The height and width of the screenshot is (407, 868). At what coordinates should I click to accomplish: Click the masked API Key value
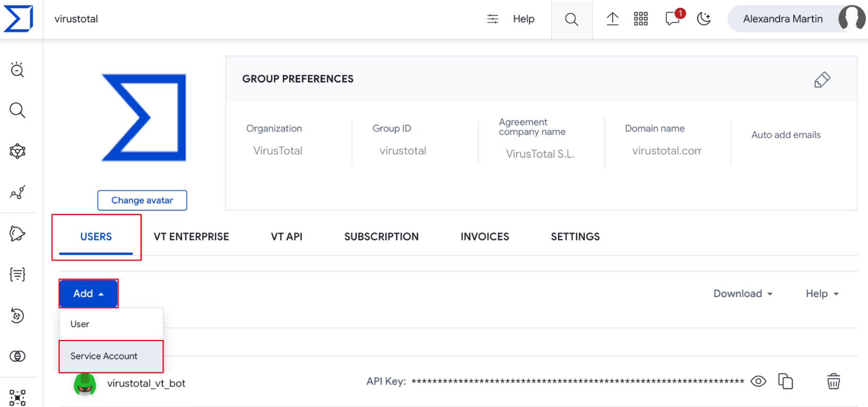(x=578, y=381)
